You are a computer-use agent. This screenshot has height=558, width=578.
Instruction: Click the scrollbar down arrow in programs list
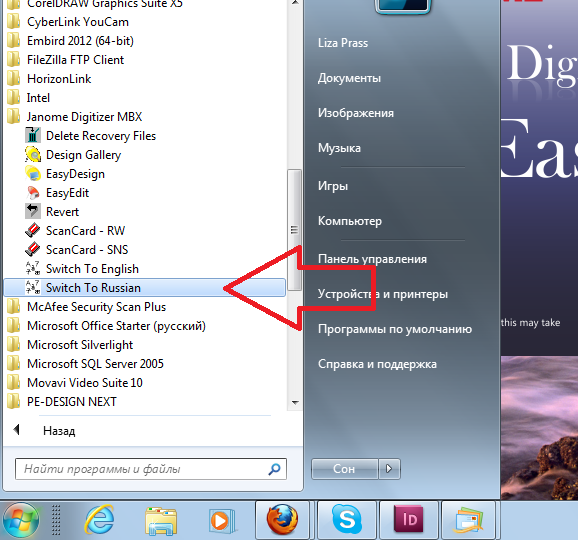[295, 402]
